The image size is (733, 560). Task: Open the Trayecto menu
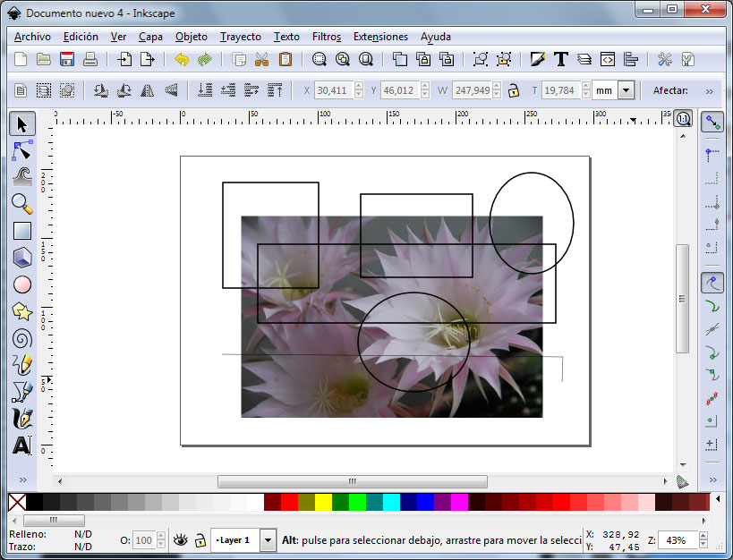point(241,37)
